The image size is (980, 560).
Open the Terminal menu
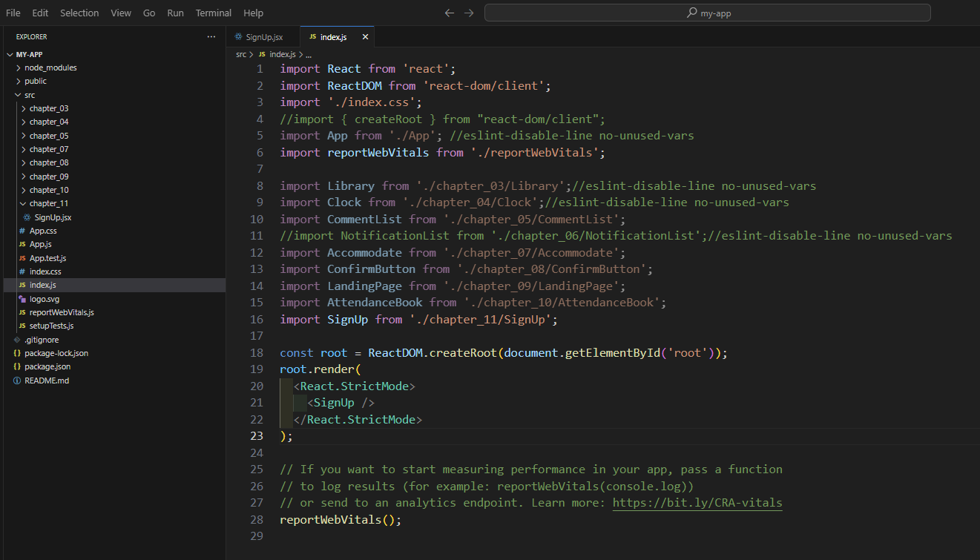pos(213,13)
